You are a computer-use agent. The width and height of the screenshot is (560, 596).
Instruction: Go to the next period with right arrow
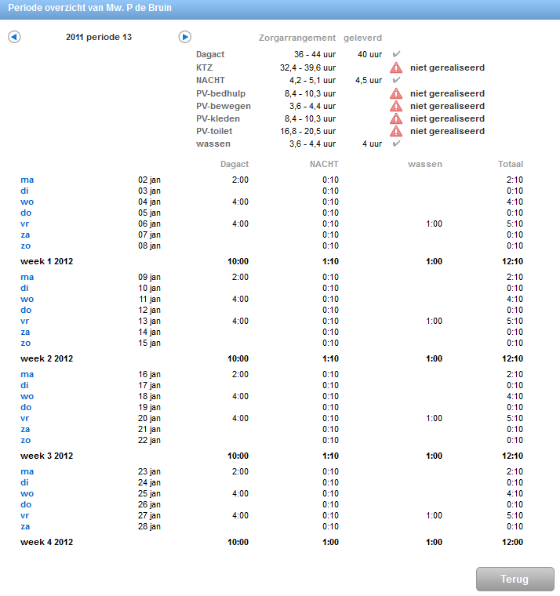185,37
